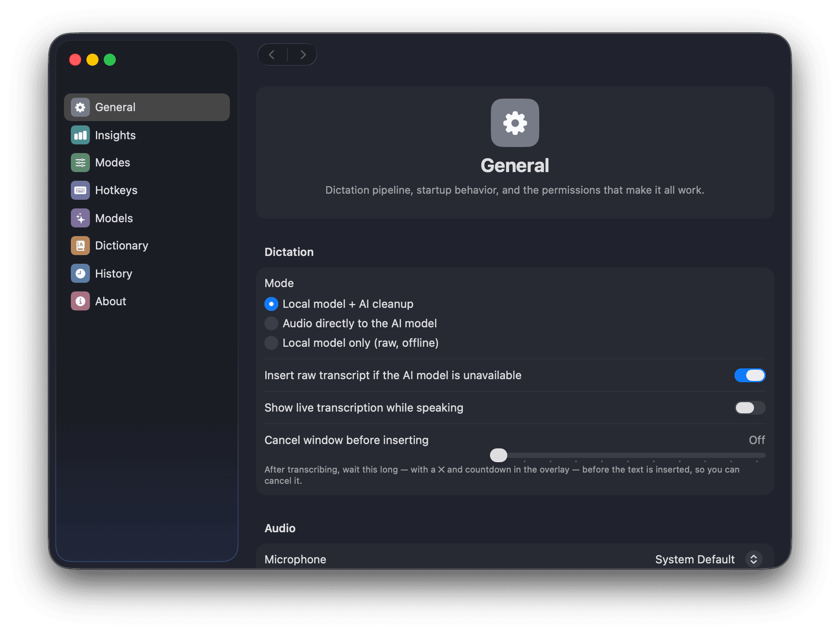Enable show live transcription toggle
The image size is (840, 633).
750,408
